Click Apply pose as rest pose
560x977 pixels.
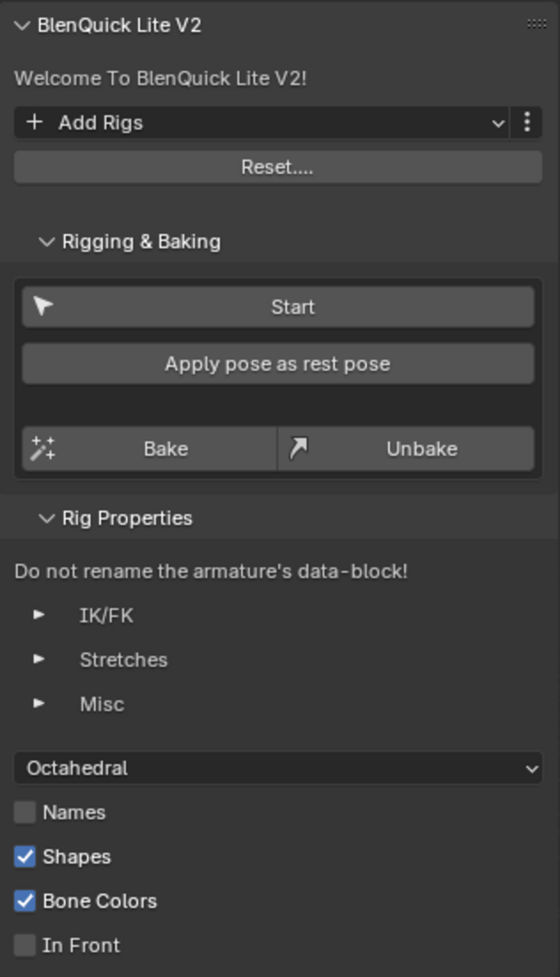[278, 364]
